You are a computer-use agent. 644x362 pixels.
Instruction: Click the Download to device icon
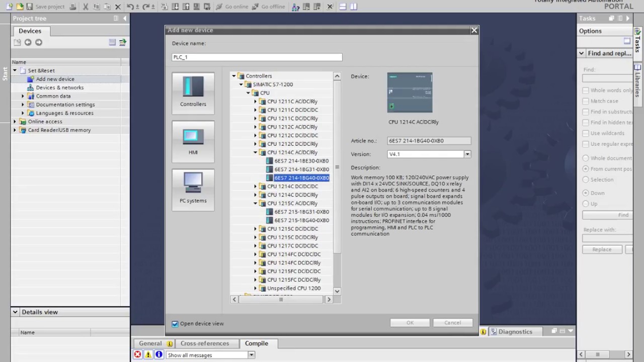click(175, 7)
